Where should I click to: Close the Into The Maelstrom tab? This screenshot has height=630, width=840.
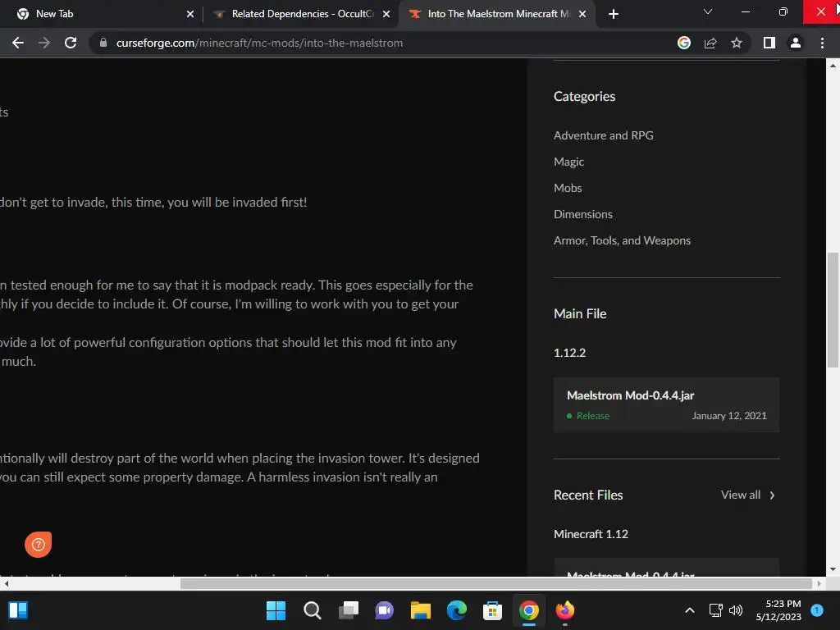pos(583,14)
